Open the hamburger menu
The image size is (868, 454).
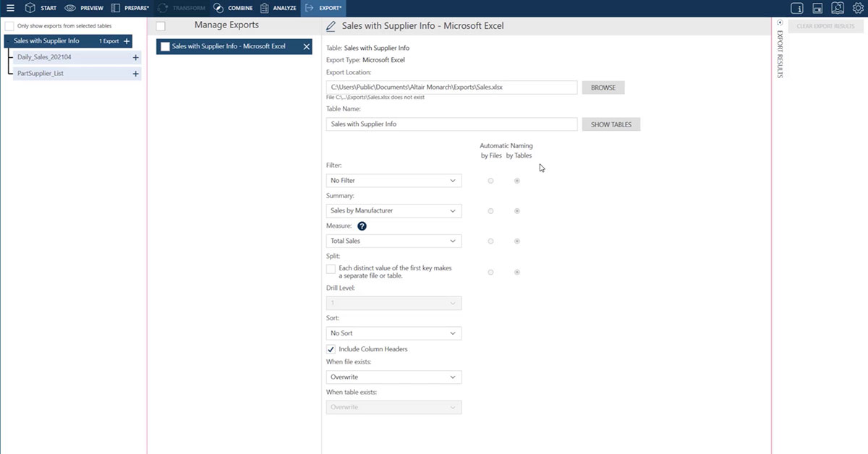point(9,9)
